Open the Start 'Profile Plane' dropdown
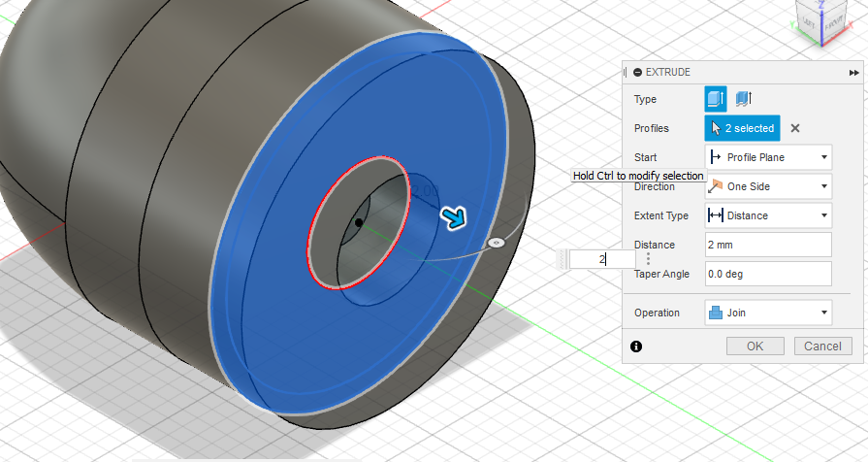Image resolution: width=868 pixels, height=462 pixels. click(x=768, y=157)
